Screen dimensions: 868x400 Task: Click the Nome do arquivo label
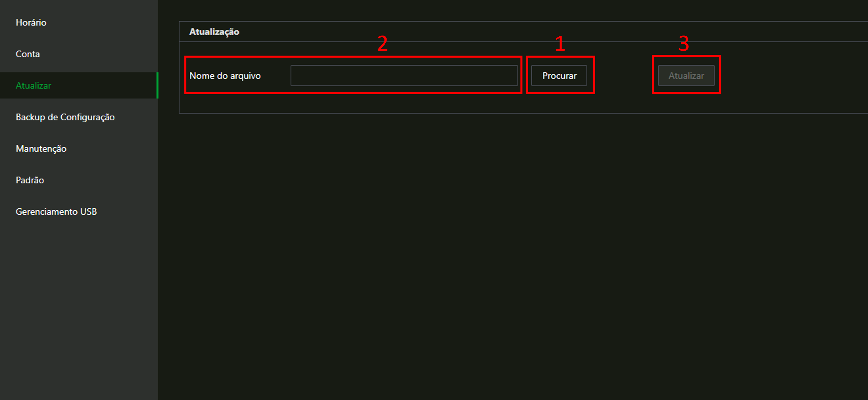(225, 76)
